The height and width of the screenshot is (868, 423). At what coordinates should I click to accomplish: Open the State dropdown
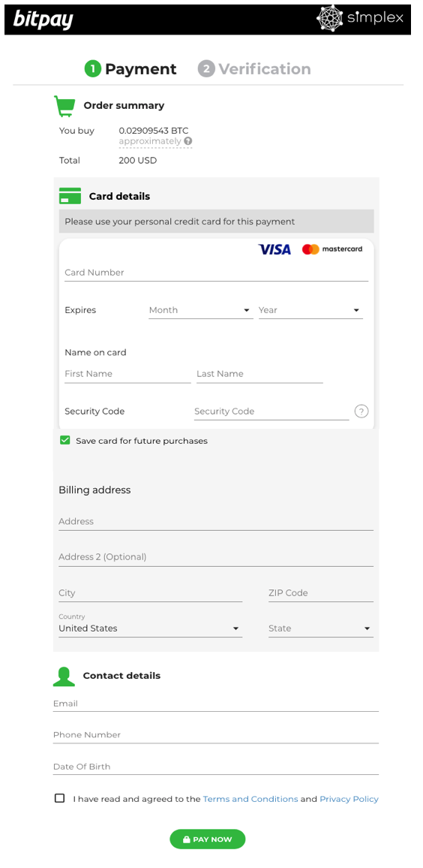(x=321, y=629)
